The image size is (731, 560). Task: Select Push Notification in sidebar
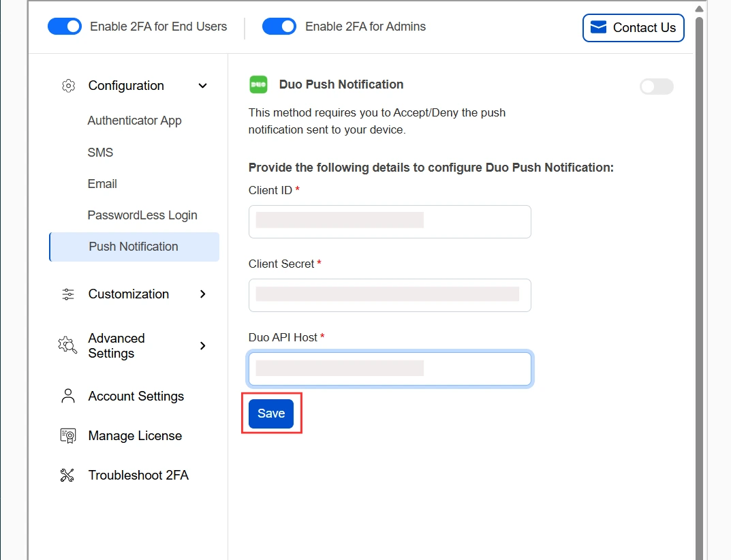point(134,247)
